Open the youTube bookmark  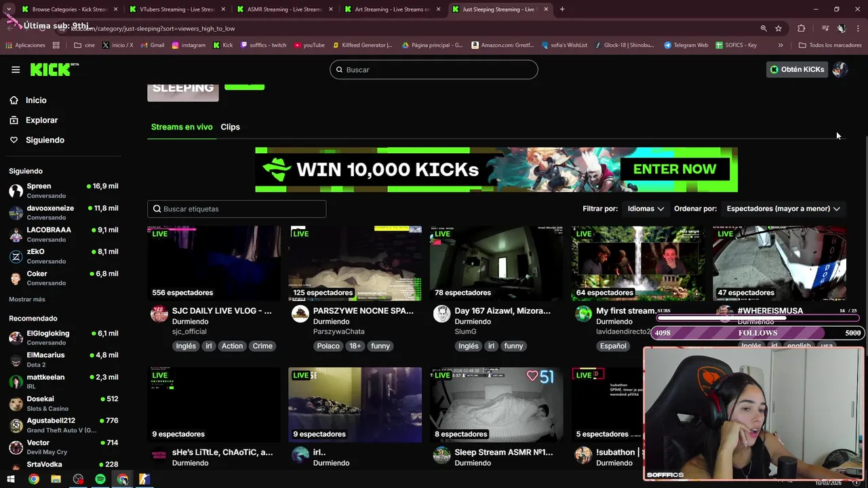pyautogui.click(x=309, y=45)
